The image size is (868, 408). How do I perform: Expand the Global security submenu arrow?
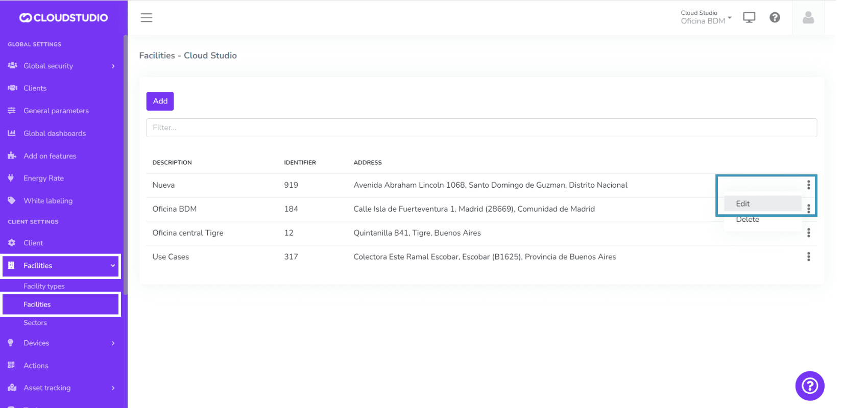click(113, 66)
